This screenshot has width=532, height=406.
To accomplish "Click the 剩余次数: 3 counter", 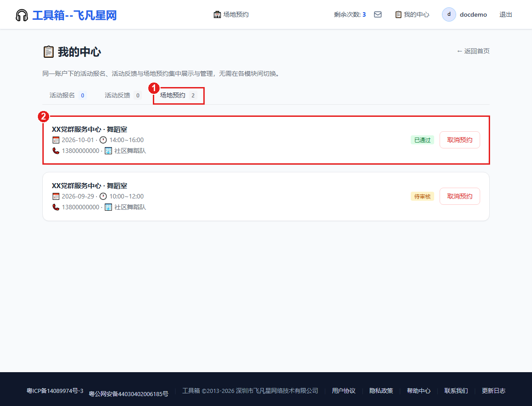I will 350,14.
